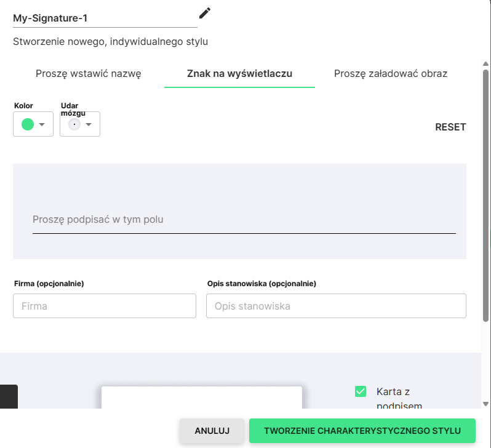Open the Kolor dropdown arrow
This screenshot has width=491, height=448.
pos(42,124)
